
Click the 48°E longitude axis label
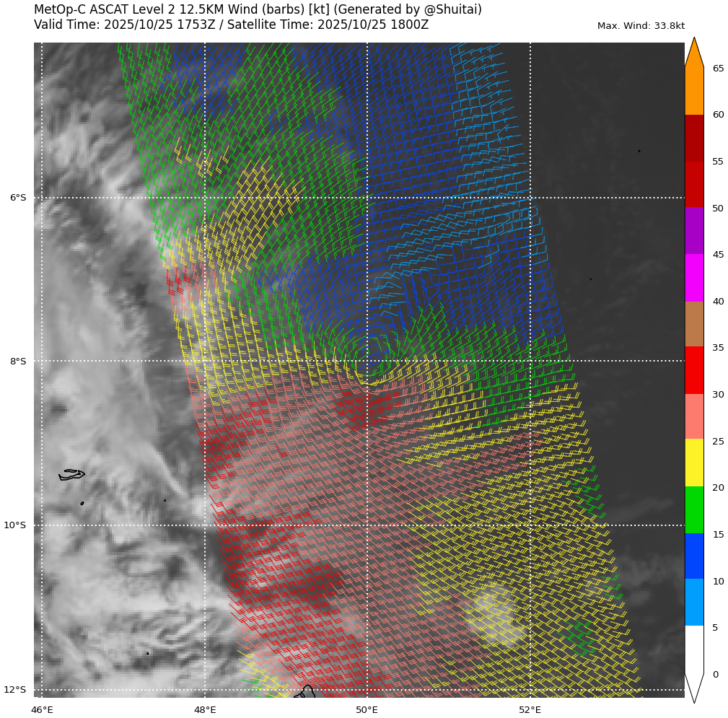pos(205,710)
